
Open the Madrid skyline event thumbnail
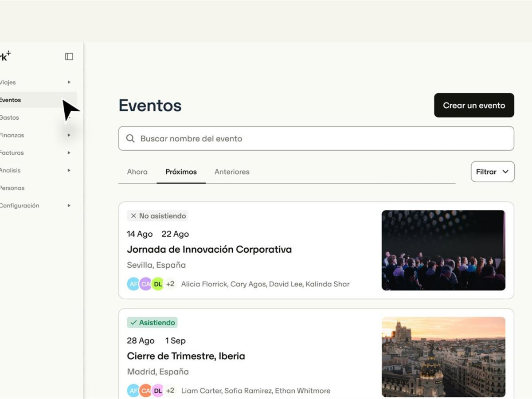coord(443,357)
